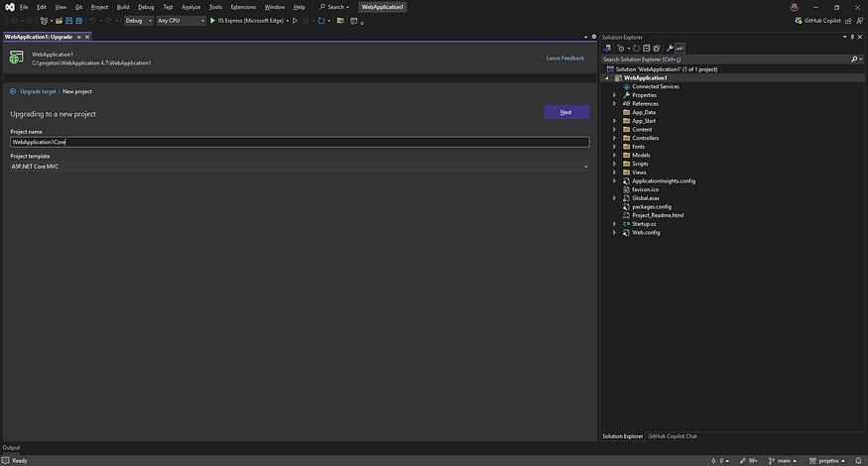Open the Debug configuration dropdown

click(139, 20)
